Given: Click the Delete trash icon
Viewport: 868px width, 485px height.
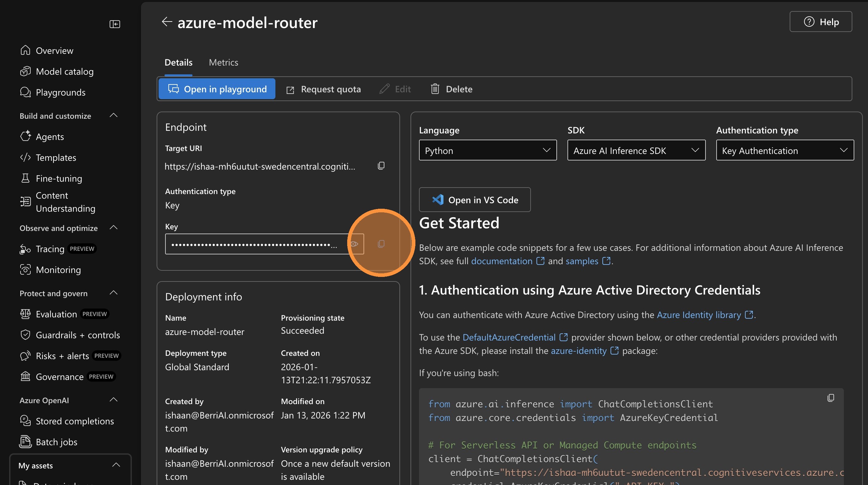Looking at the screenshot, I should [x=435, y=89].
